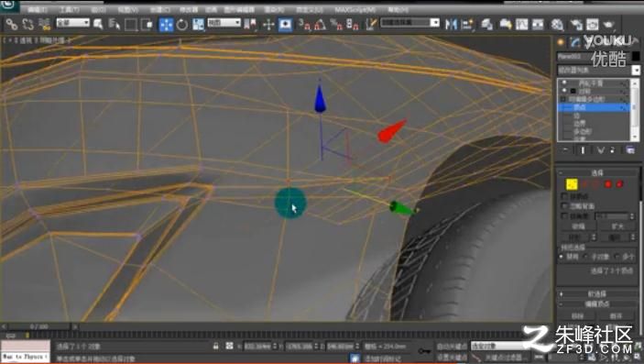Viewport: 644px width, 364px height.
Task: Activate the Select and Move tool
Action: coord(166,24)
